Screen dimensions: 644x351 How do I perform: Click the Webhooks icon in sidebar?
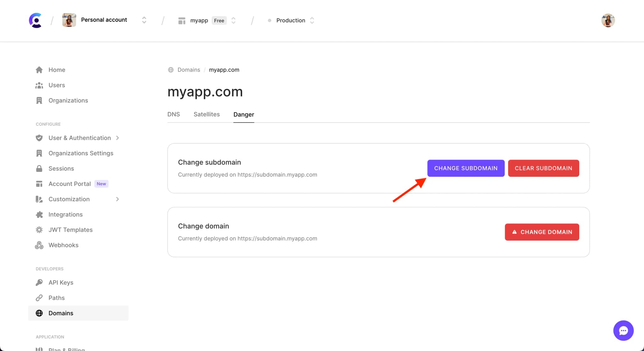[x=39, y=245]
